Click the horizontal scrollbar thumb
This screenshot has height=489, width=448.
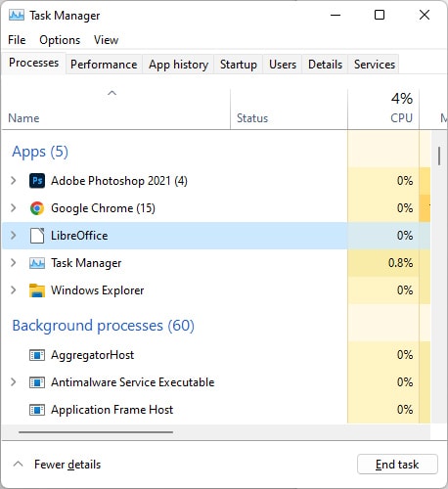pos(96,432)
